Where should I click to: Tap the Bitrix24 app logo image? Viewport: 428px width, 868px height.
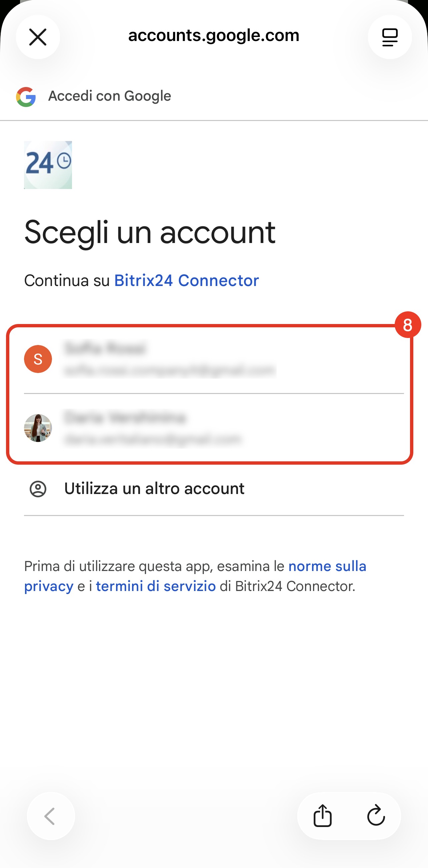pos(48,165)
